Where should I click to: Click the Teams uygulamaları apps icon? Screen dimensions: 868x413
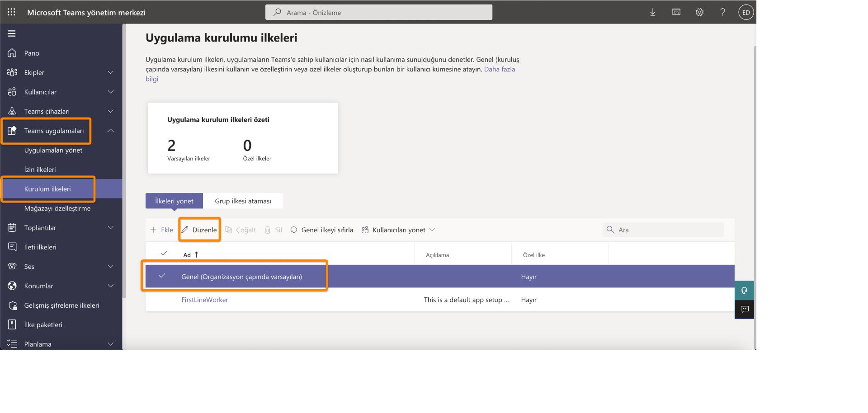coord(12,131)
